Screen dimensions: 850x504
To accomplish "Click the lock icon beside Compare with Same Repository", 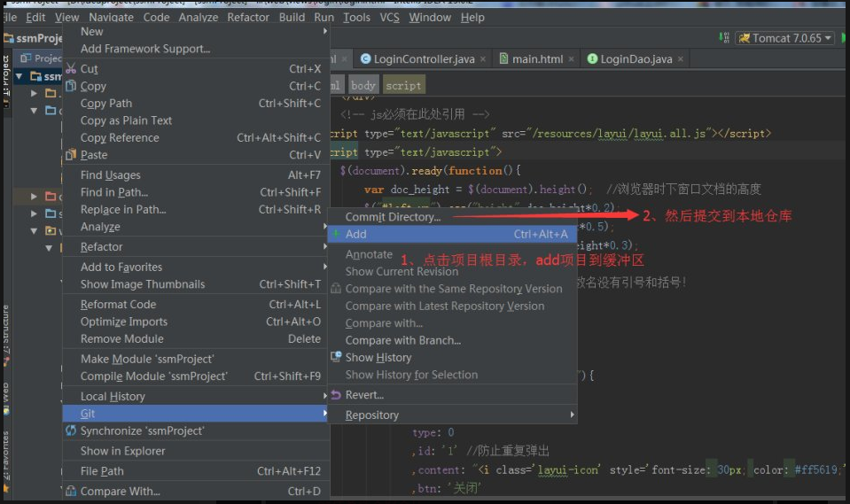I will point(336,289).
